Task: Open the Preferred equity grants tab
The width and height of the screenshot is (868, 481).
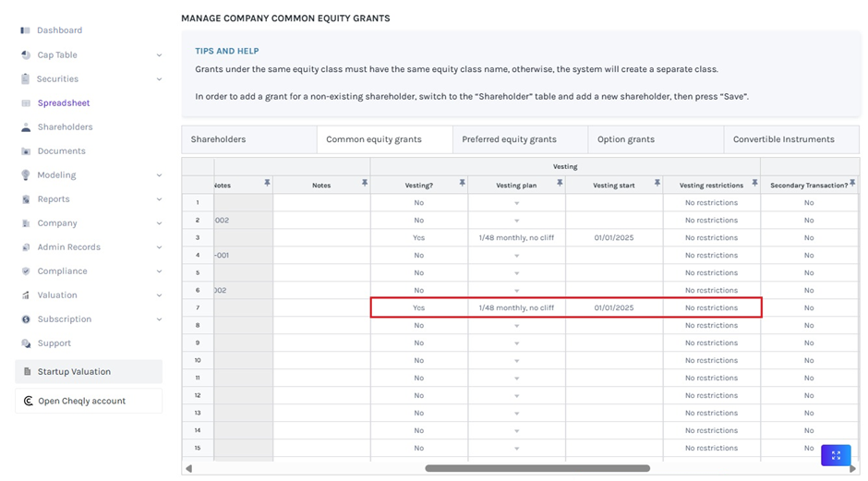Action: pyautogui.click(x=509, y=139)
